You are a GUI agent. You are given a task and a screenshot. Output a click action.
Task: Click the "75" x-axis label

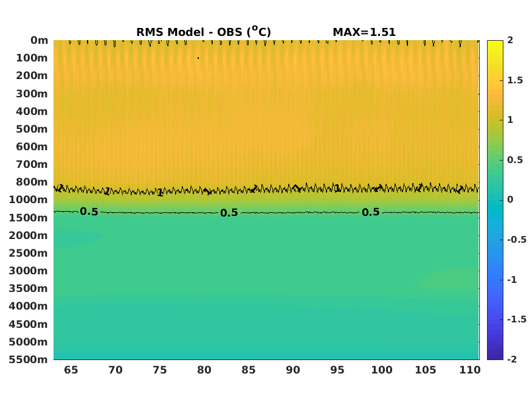tap(160, 370)
